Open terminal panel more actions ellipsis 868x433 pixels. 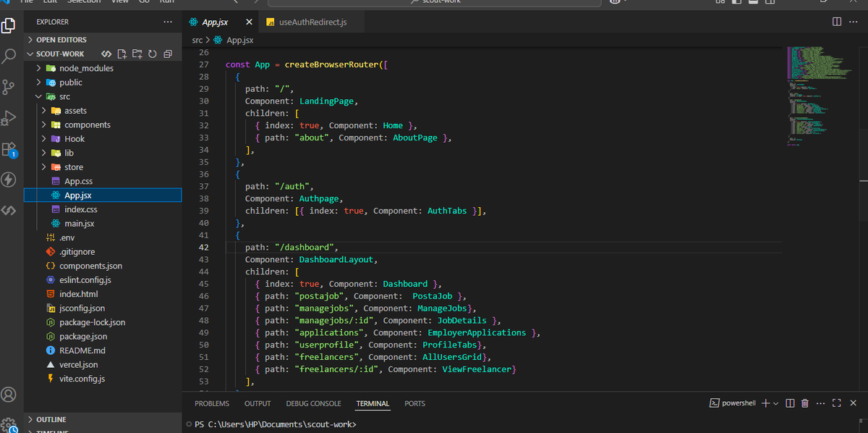click(x=820, y=403)
